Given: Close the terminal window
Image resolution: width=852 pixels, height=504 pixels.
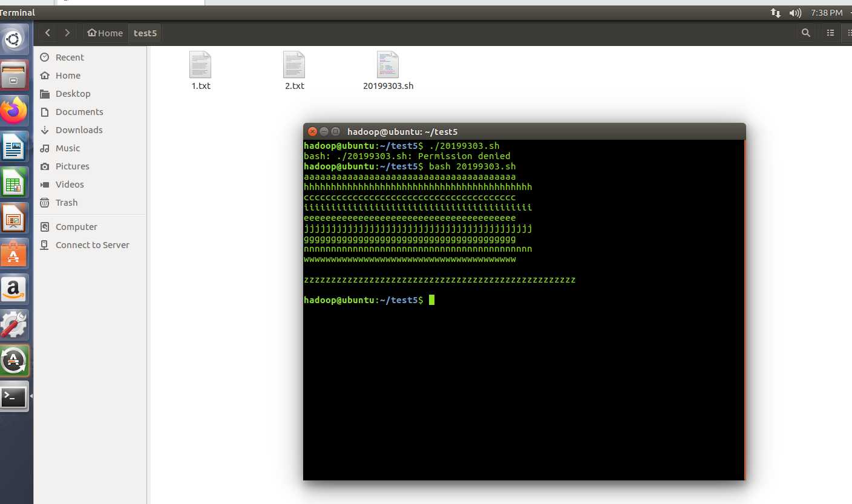Looking at the screenshot, I should [x=312, y=131].
